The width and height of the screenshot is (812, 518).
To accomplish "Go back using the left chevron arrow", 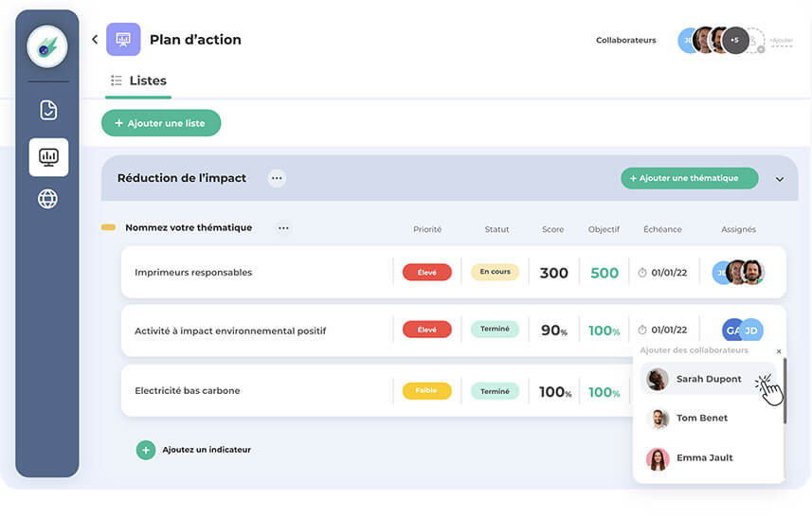I will coord(95,40).
